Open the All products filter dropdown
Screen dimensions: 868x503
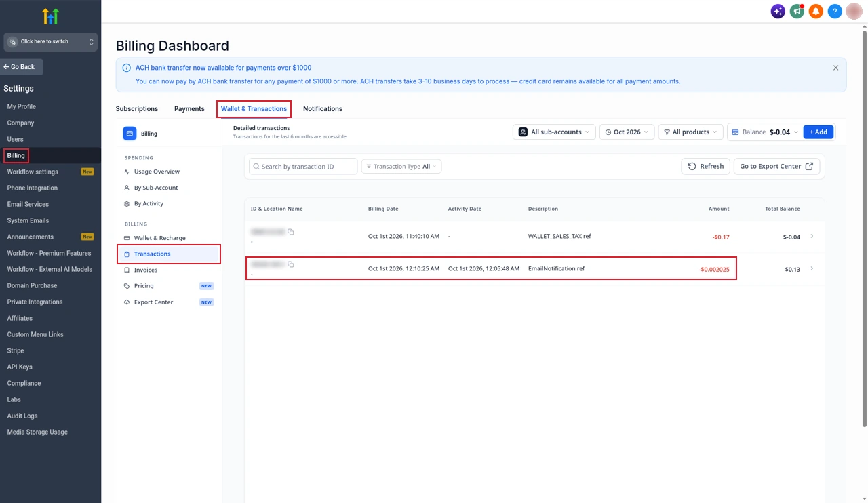[x=690, y=132]
